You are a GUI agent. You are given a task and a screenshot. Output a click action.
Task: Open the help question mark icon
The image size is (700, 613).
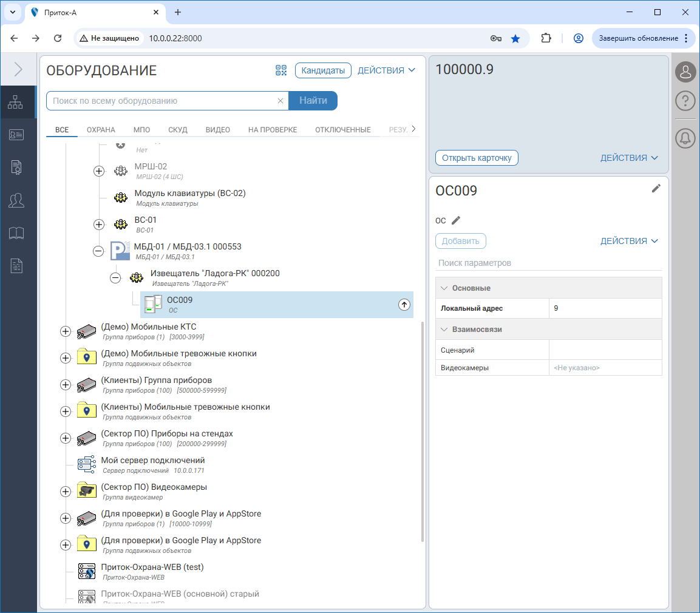pos(685,101)
